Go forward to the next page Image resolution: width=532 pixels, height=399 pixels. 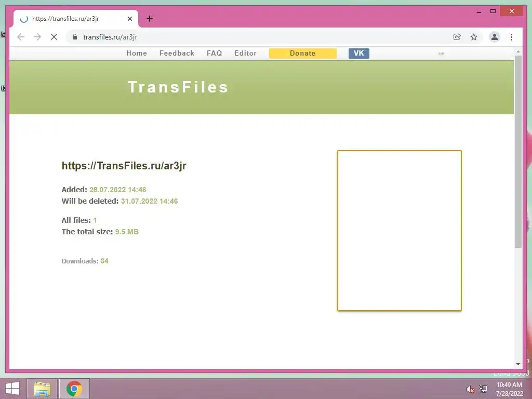(37, 37)
